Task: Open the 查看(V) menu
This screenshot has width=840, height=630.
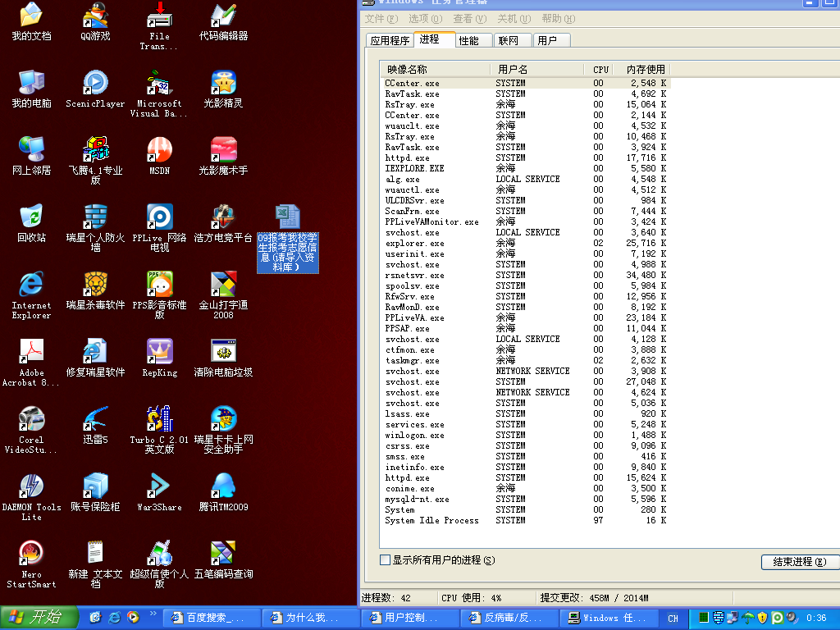Action: pos(470,19)
